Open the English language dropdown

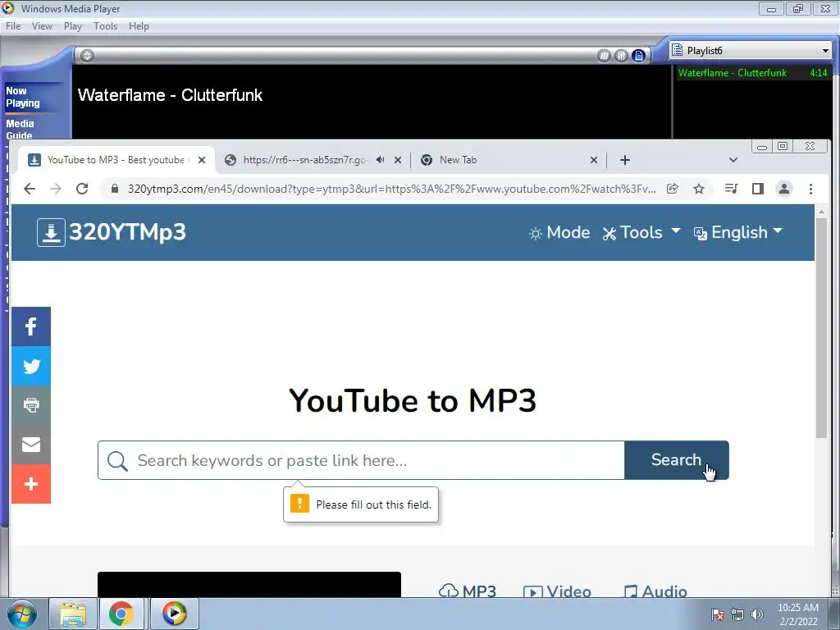point(738,232)
